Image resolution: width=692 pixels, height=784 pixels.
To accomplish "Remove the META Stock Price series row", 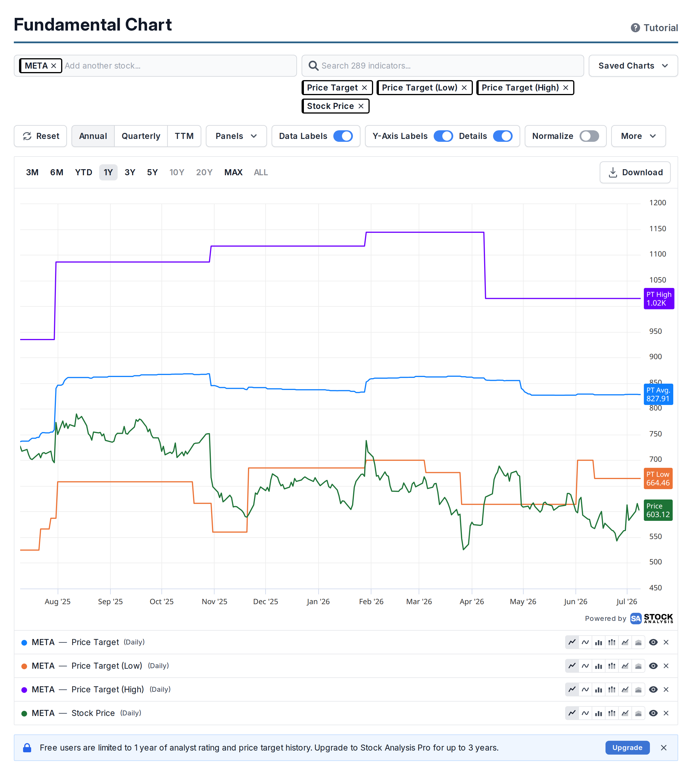I will tap(666, 713).
